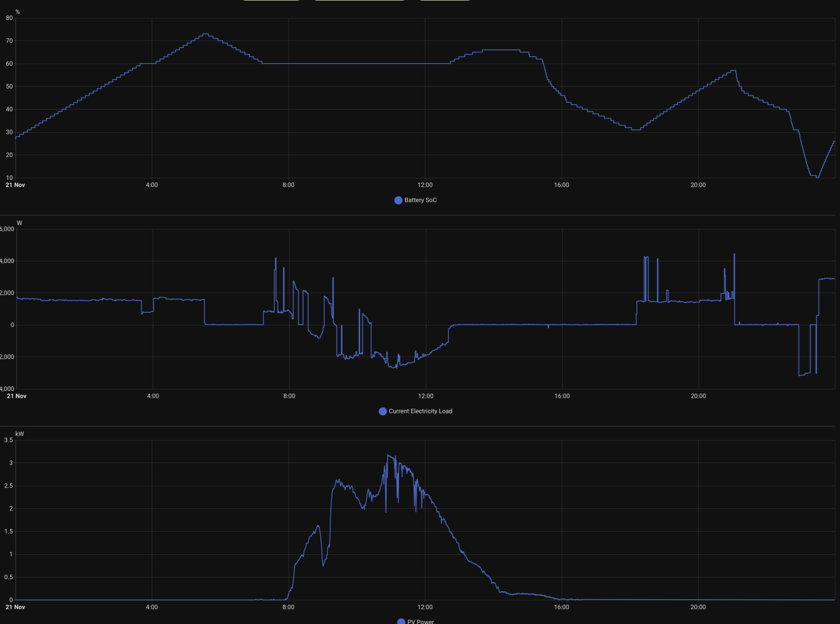Click the 8:00 label under PV Power chart

[x=289, y=607]
